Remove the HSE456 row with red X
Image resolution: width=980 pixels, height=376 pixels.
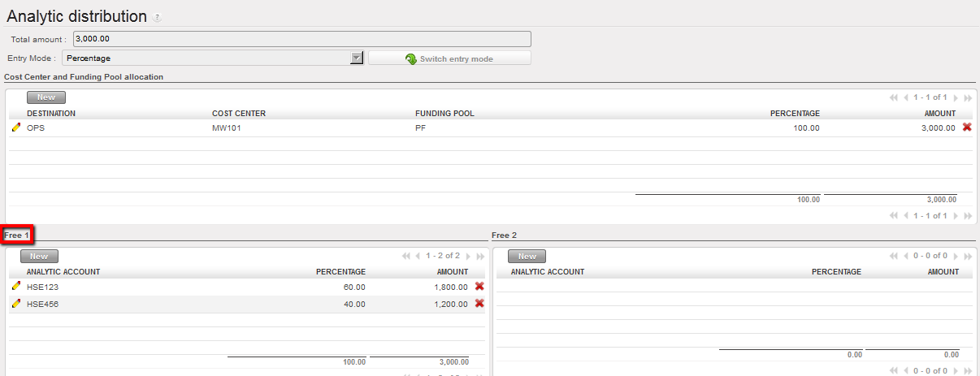pyautogui.click(x=479, y=304)
